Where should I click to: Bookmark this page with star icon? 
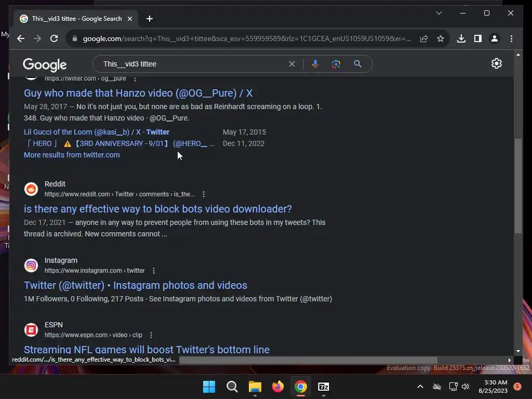441,38
